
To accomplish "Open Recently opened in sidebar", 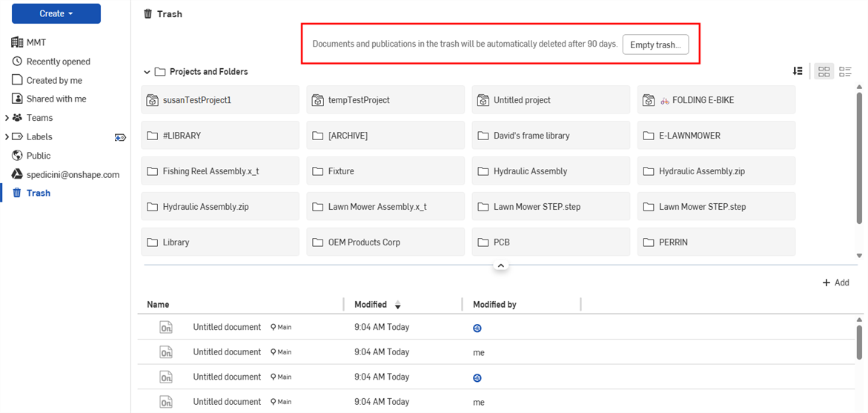I will [x=58, y=62].
